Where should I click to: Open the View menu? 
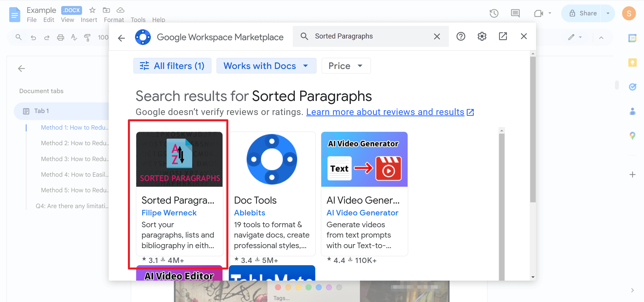(67, 20)
